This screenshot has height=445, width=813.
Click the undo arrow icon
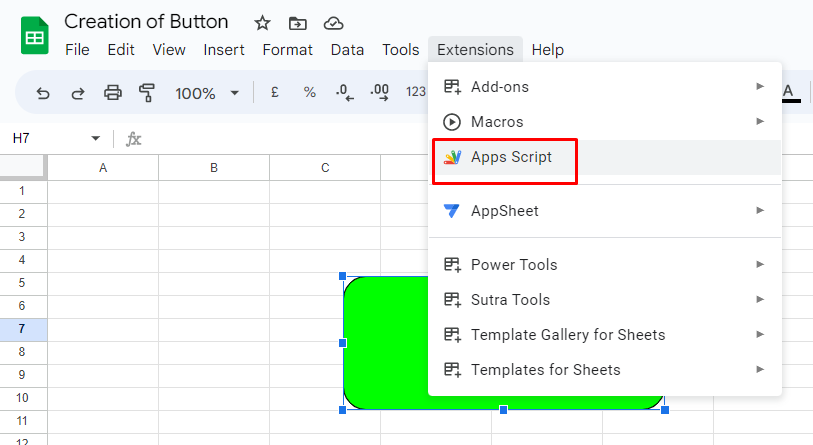pos(43,93)
